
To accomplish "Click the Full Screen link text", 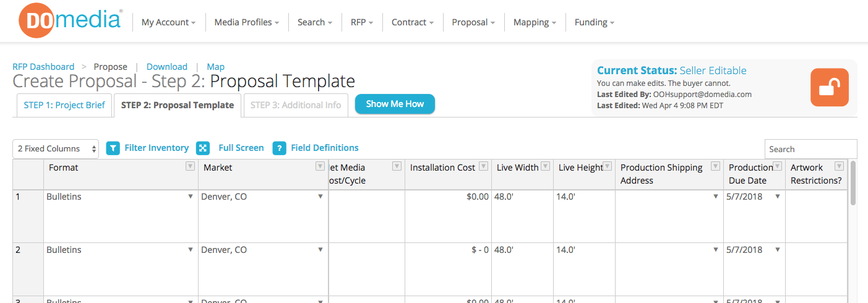I will [x=241, y=148].
